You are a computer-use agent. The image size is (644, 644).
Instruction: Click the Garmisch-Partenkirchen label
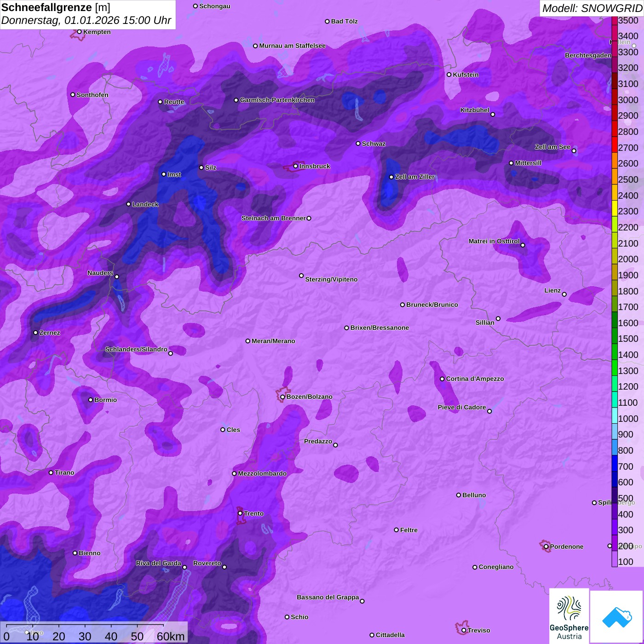tap(277, 100)
